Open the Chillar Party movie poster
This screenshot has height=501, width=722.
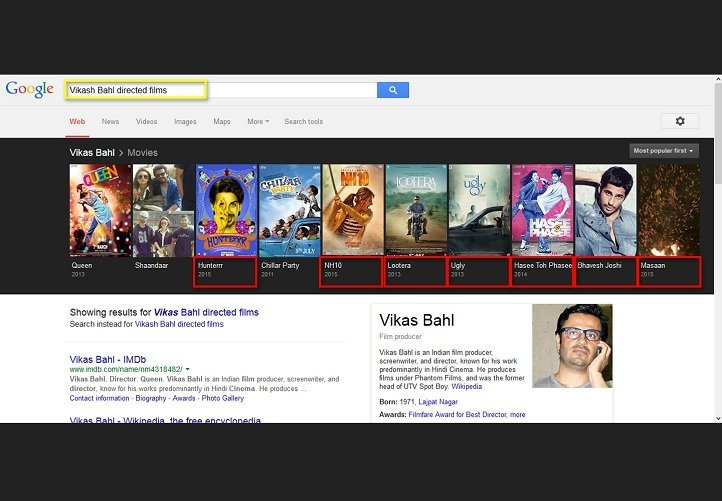(290, 210)
